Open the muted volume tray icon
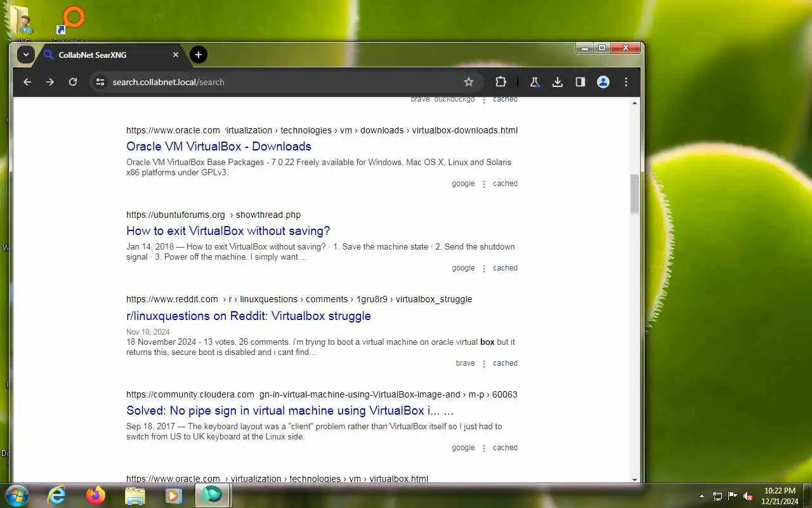The height and width of the screenshot is (508, 812). (748, 496)
